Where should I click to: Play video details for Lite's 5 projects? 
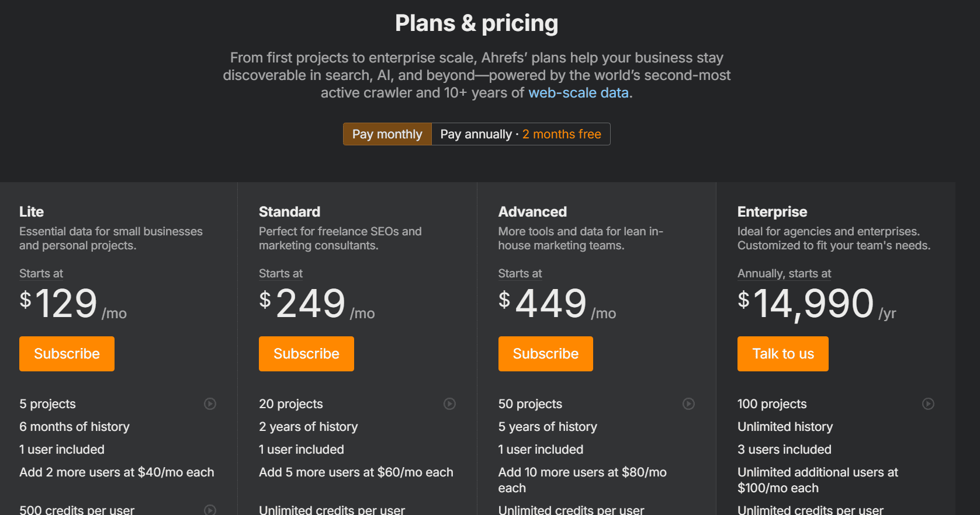click(x=210, y=403)
